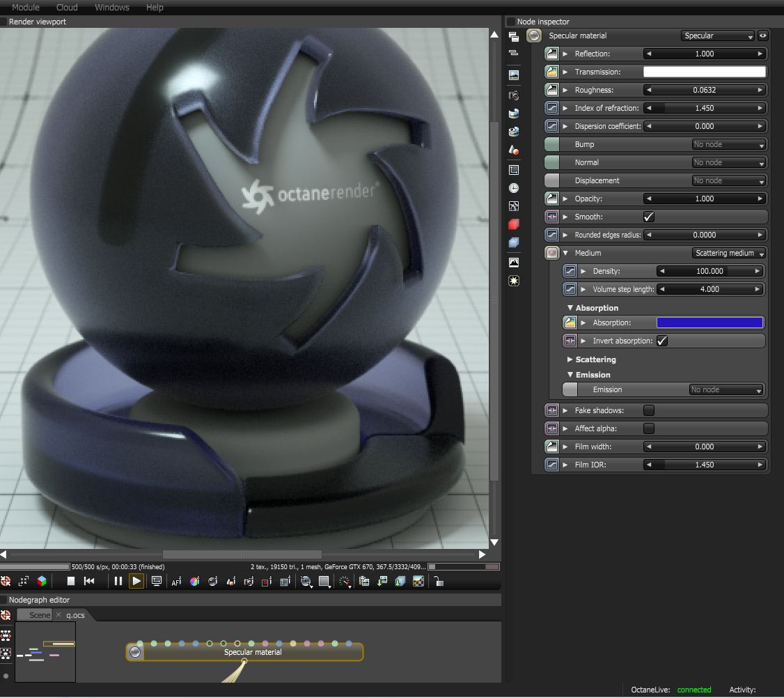
Task: Click the white Transmission color swatch
Action: tap(704, 72)
